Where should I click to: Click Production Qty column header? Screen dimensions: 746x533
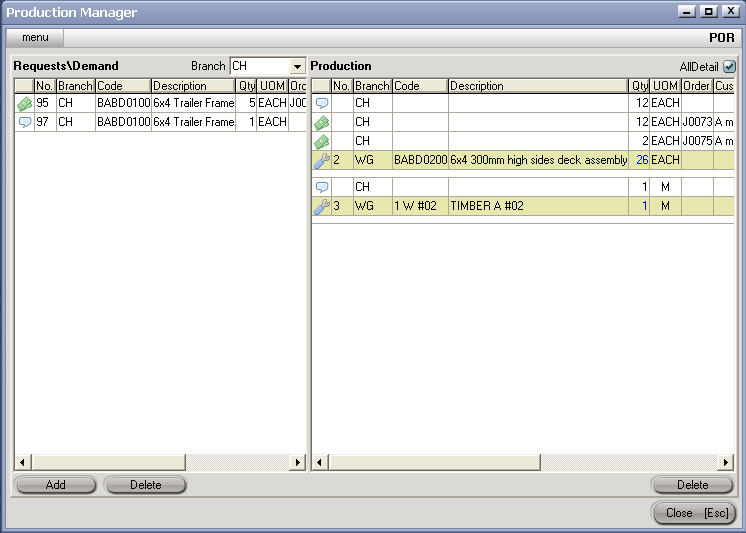[639, 86]
